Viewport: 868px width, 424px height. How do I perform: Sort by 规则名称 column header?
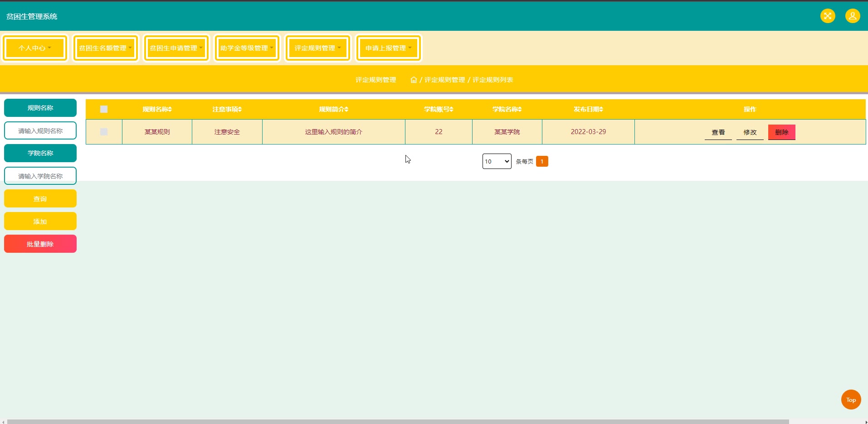click(157, 109)
